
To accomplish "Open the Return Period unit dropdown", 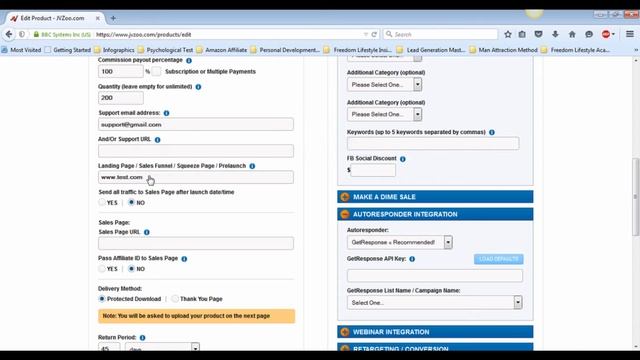I will coord(162,347).
